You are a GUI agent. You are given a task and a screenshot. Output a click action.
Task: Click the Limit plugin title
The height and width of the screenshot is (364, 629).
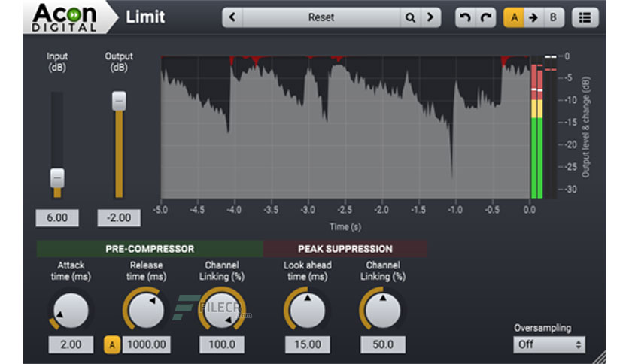pos(145,17)
